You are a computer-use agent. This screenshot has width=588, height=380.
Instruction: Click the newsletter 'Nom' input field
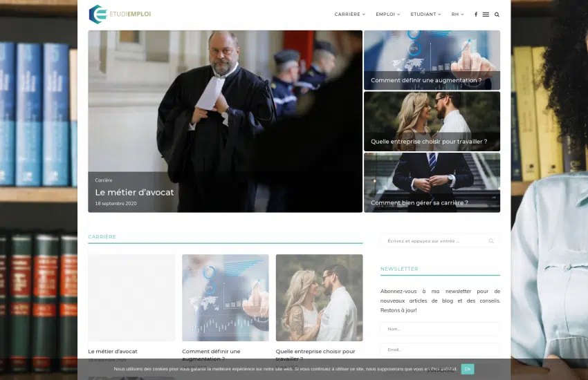(439, 329)
